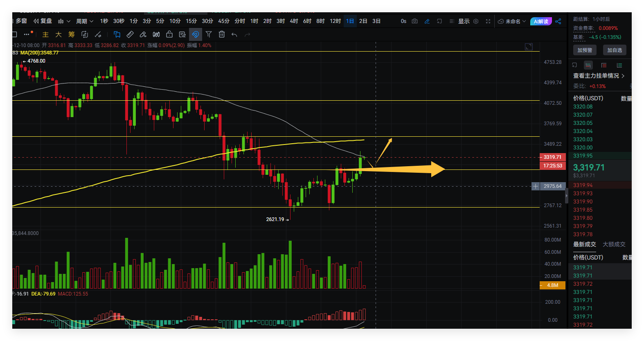Click the AI解读 button
Viewport: 644px width, 341px height.
pyautogui.click(x=541, y=21)
